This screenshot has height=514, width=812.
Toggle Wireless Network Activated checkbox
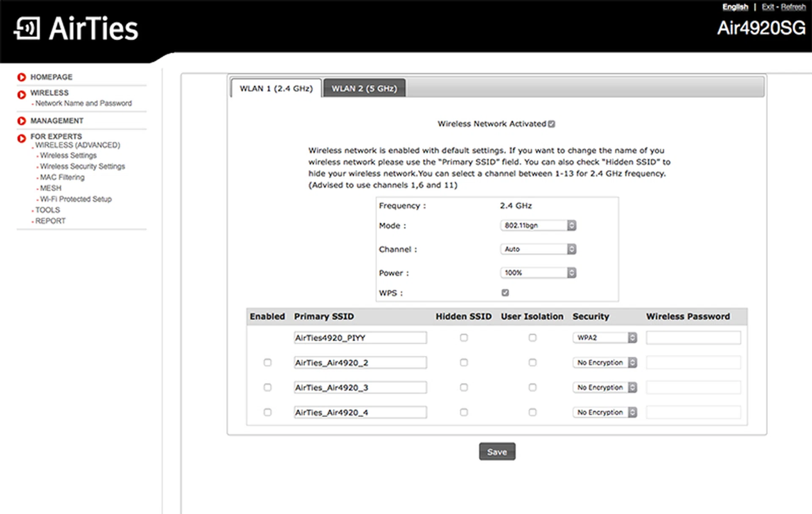coord(551,124)
